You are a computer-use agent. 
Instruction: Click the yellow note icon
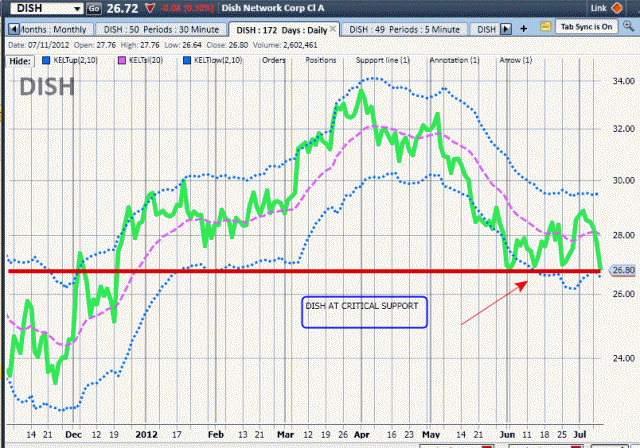545,27
